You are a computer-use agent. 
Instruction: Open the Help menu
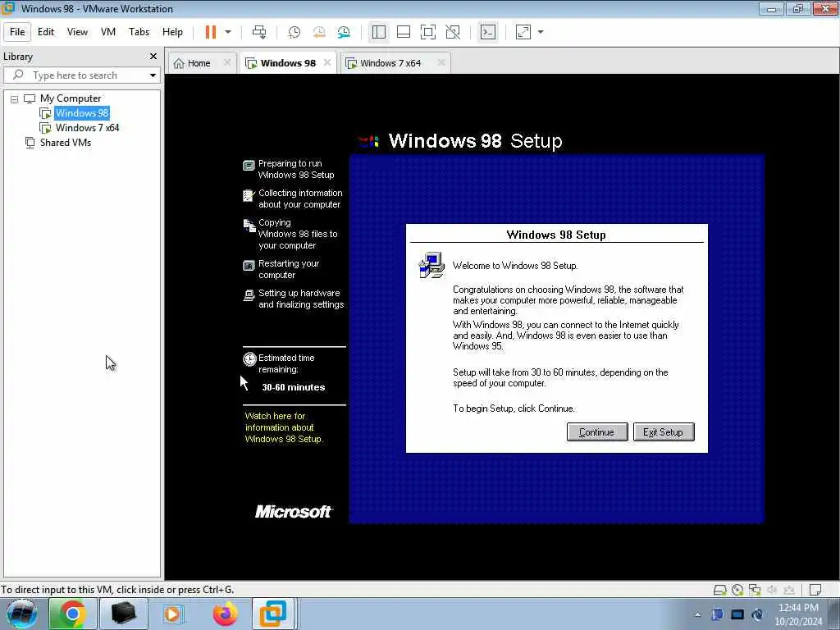pyautogui.click(x=172, y=32)
